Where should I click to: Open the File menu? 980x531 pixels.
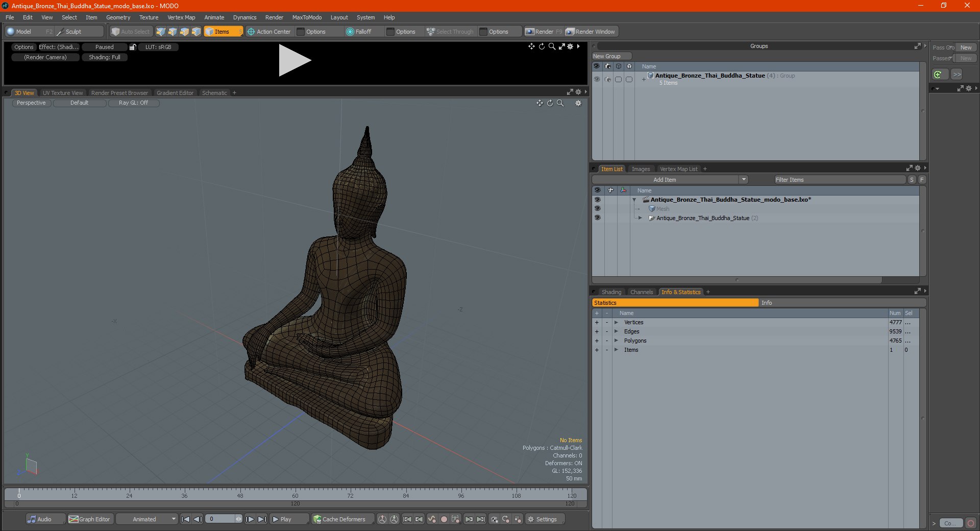(x=10, y=17)
